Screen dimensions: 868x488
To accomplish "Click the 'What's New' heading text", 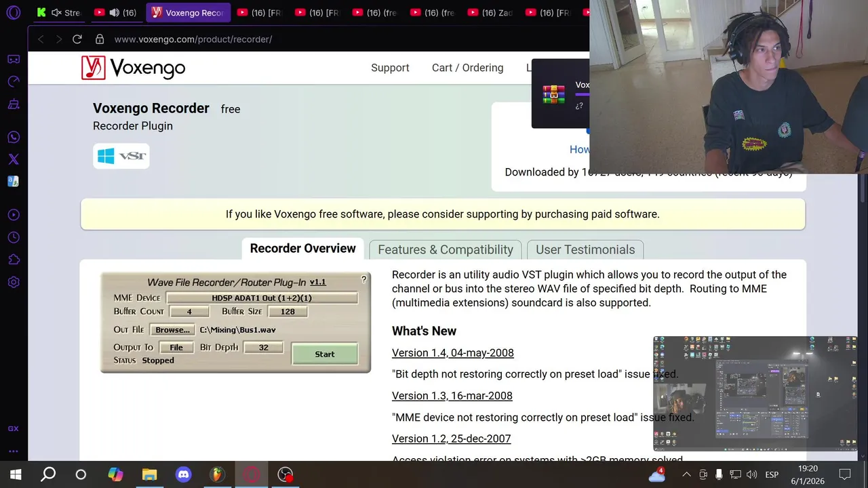I will click(x=424, y=331).
